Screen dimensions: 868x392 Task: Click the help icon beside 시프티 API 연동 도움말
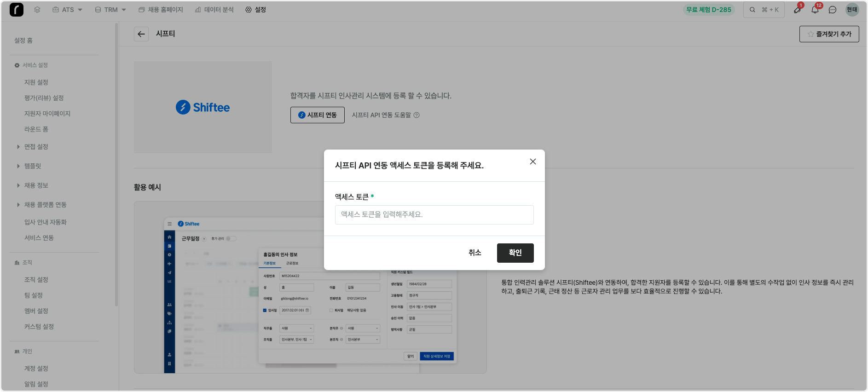[x=417, y=115]
